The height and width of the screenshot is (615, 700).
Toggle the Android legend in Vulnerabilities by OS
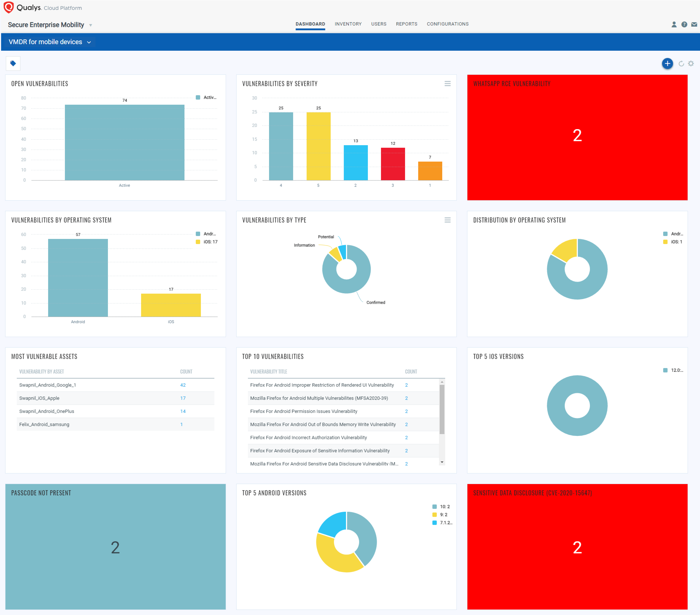click(206, 234)
